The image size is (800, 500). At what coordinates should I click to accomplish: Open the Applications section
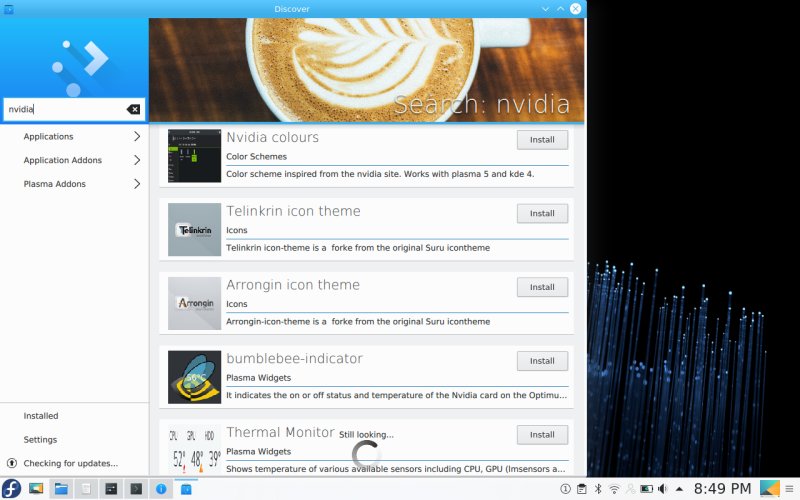point(48,136)
